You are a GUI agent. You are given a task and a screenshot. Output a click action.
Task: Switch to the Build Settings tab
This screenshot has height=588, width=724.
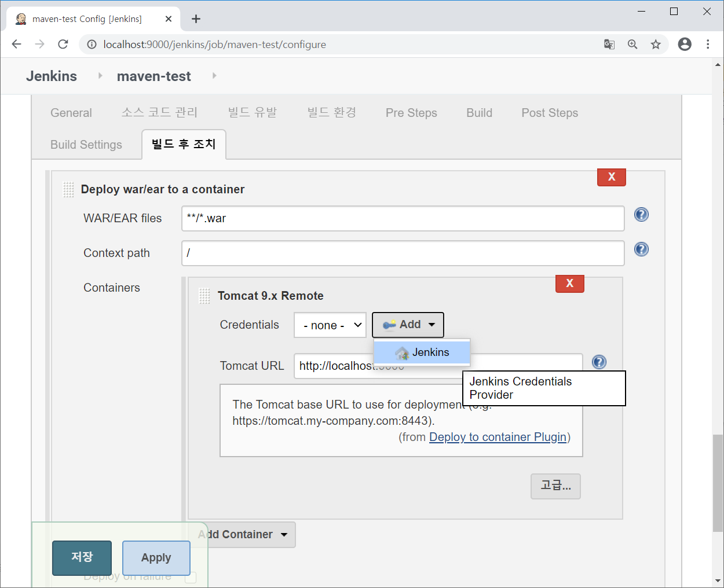point(86,145)
